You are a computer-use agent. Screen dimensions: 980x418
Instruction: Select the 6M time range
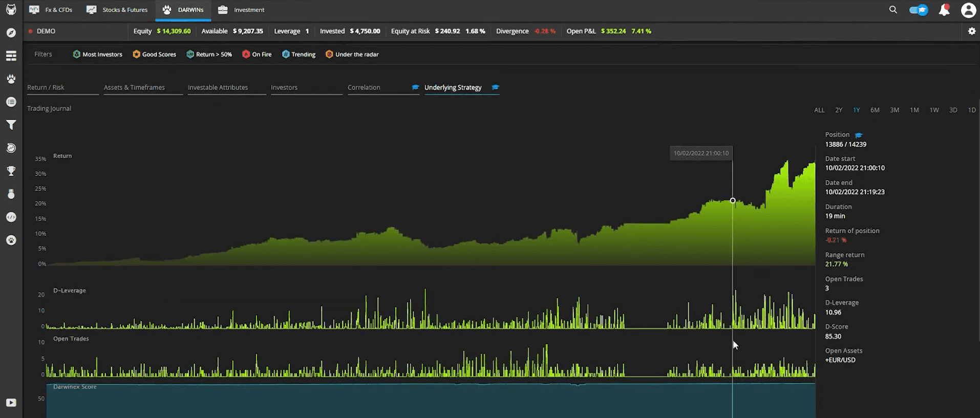[x=875, y=110]
